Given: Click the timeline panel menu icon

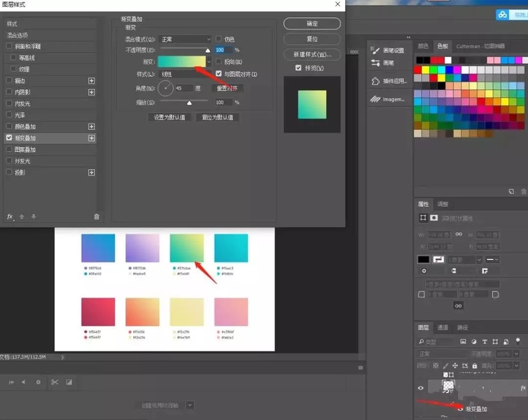Looking at the screenshot, I should click(360, 367).
